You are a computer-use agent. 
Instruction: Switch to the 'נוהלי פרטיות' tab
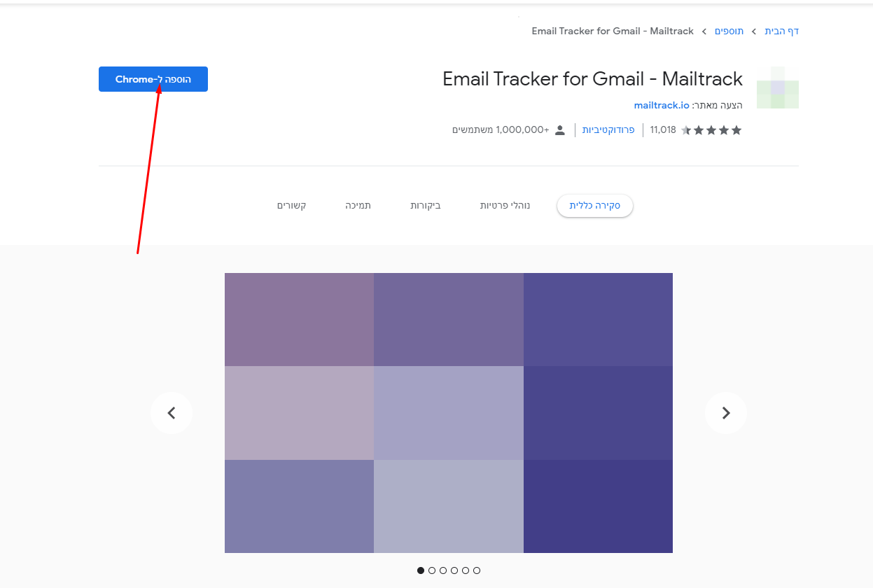505,206
